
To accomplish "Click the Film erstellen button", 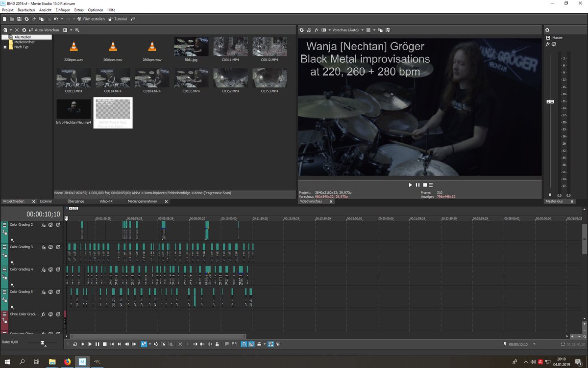I will pyautogui.click(x=91, y=19).
